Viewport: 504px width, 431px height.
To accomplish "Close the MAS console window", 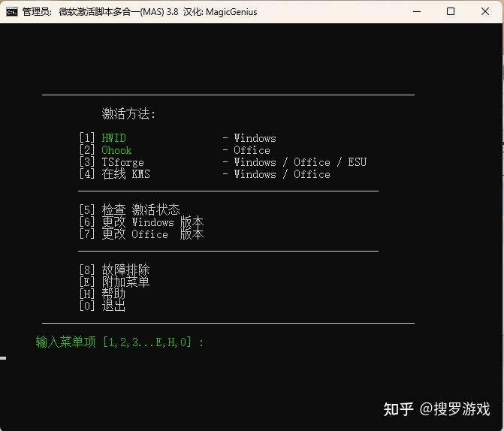I will pos(485,11).
